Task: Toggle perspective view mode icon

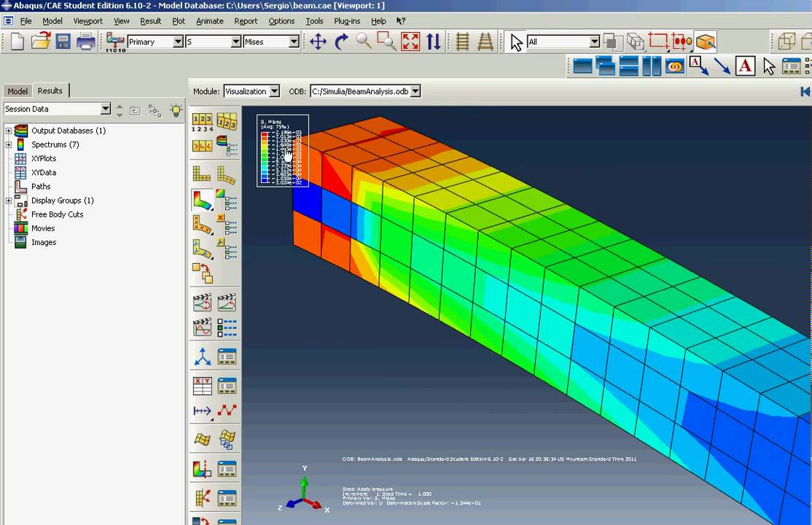Action: click(x=485, y=42)
